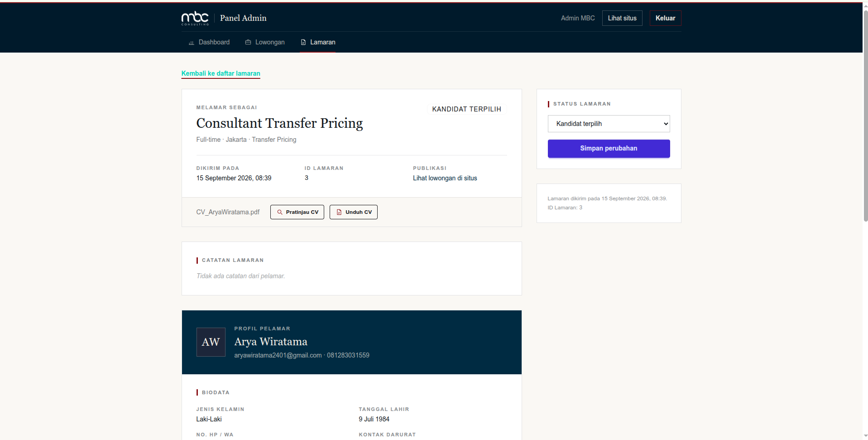This screenshot has width=868, height=440.
Task: Open the Lihat situs button
Action: [x=622, y=18]
